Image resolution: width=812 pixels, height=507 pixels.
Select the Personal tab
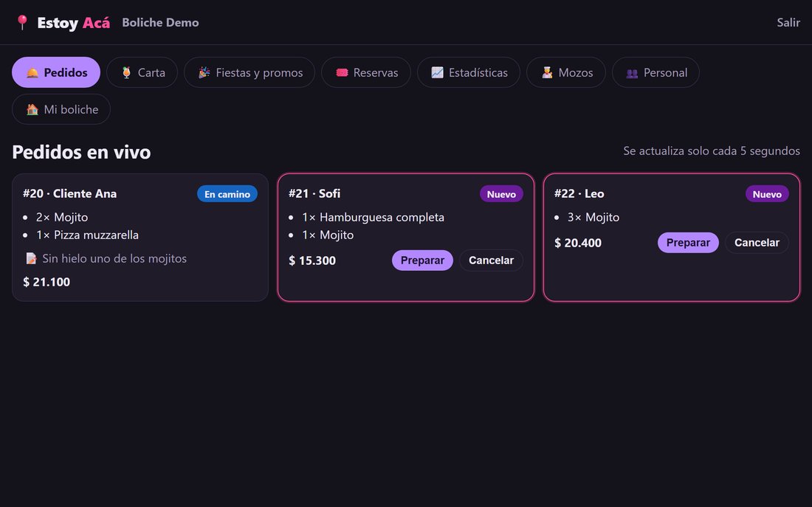tap(656, 72)
